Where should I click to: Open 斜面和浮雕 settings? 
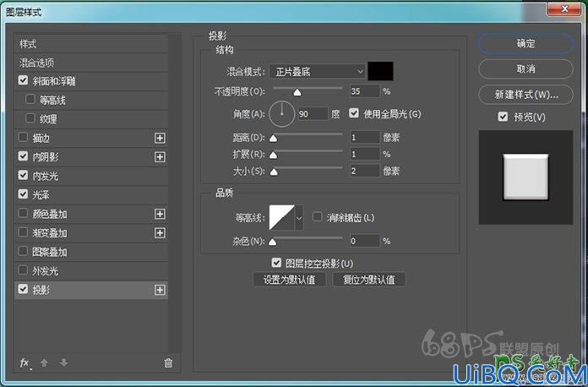[x=54, y=81]
